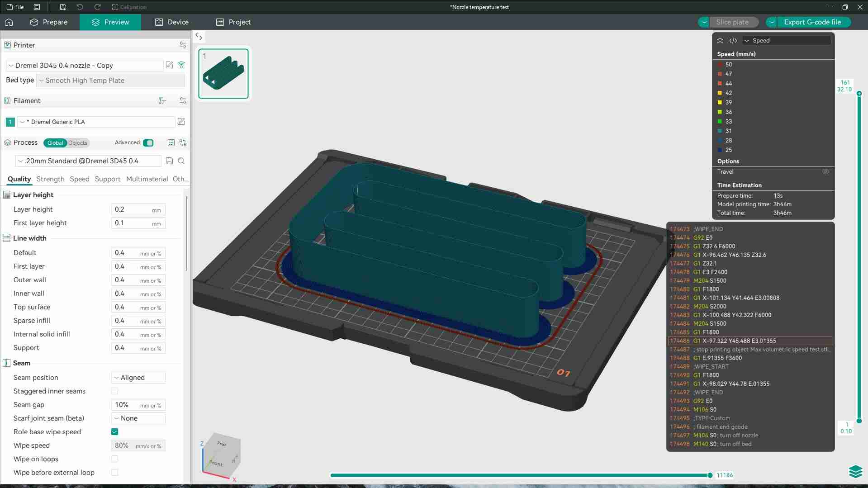
Task: Click the Outer wall line width field
Action: (x=138, y=280)
